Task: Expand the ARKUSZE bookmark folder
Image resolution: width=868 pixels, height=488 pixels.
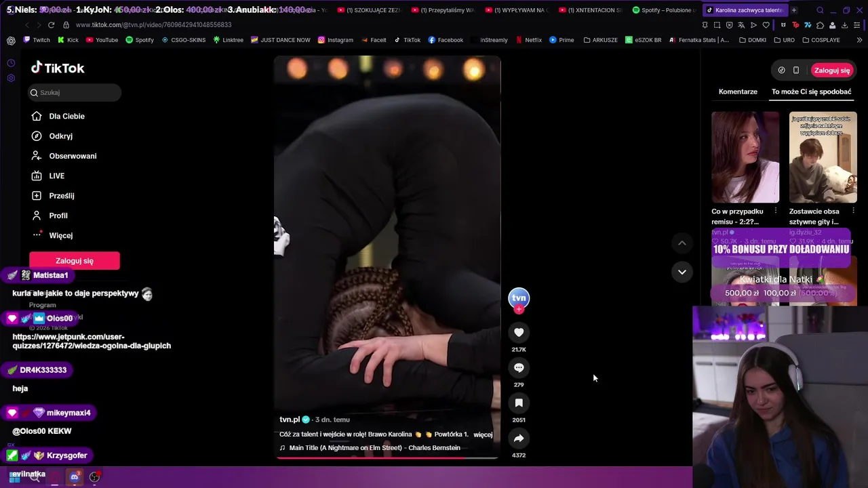Action: click(x=600, y=40)
